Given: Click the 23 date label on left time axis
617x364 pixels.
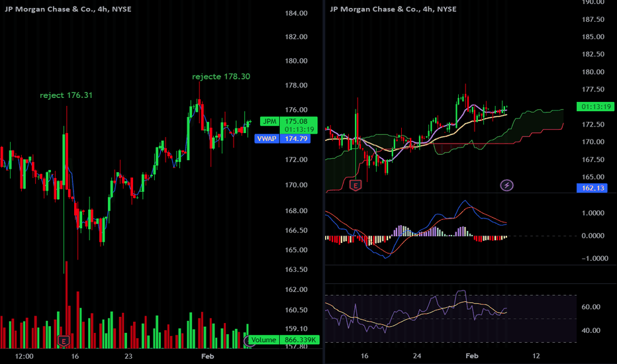Looking at the screenshot, I should point(128,356).
